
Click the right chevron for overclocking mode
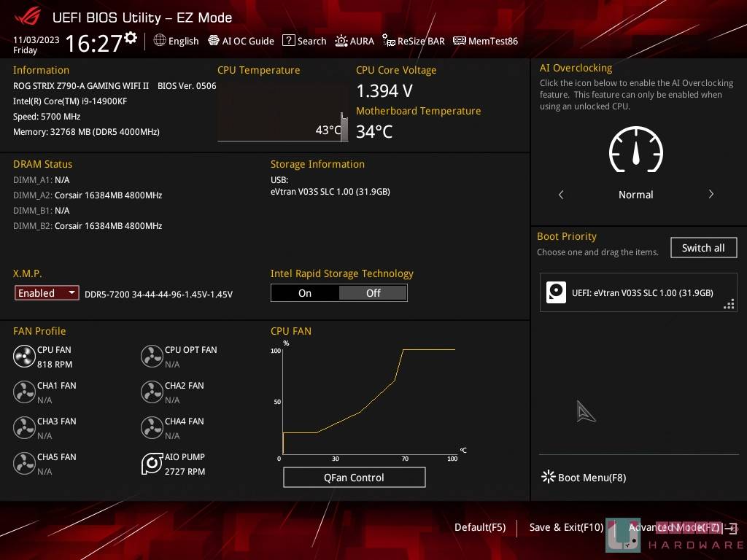tap(711, 195)
